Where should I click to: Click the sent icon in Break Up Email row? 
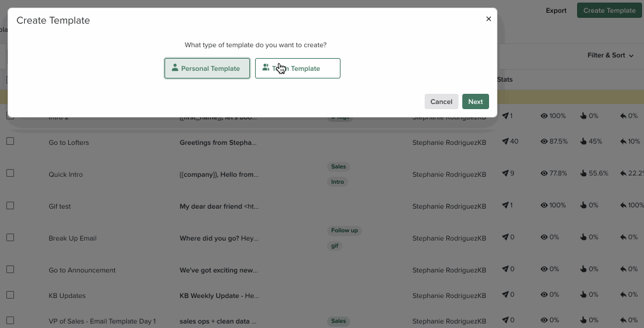tap(506, 237)
